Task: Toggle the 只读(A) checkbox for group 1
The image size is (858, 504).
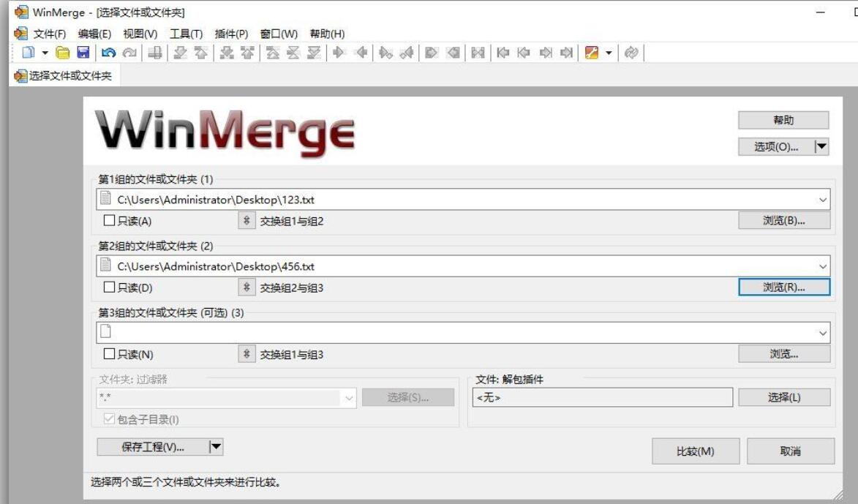Action: click(109, 220)
